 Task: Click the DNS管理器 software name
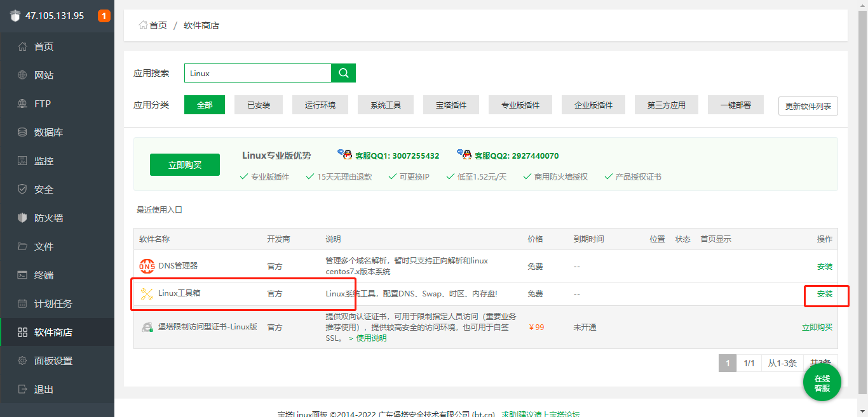pyautogui.click(x=178, y=265)
